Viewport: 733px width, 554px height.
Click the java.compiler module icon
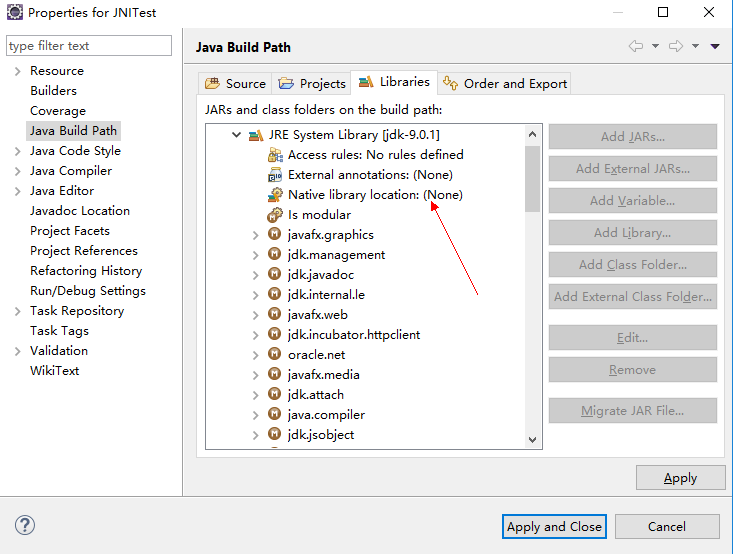274,414
